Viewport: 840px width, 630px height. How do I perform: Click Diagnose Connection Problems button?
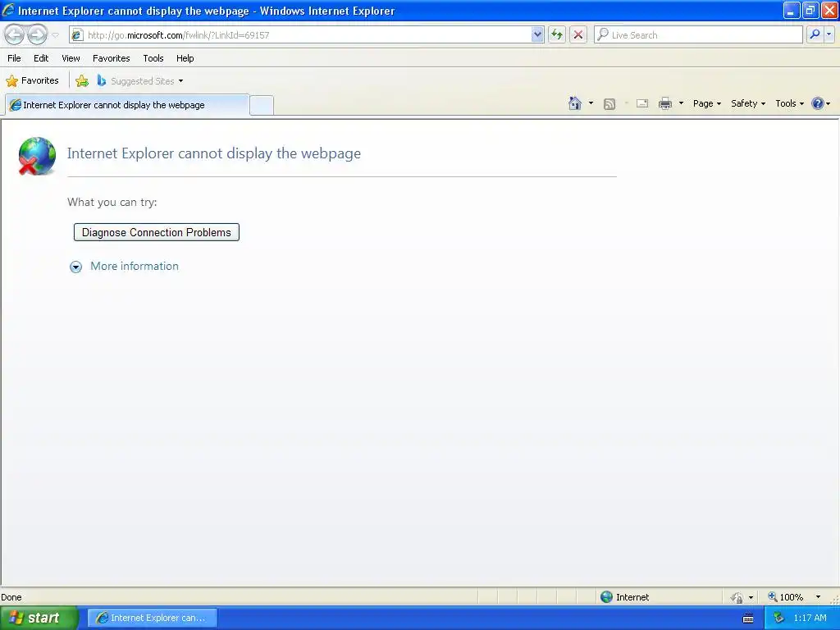[x=157, y=232]
